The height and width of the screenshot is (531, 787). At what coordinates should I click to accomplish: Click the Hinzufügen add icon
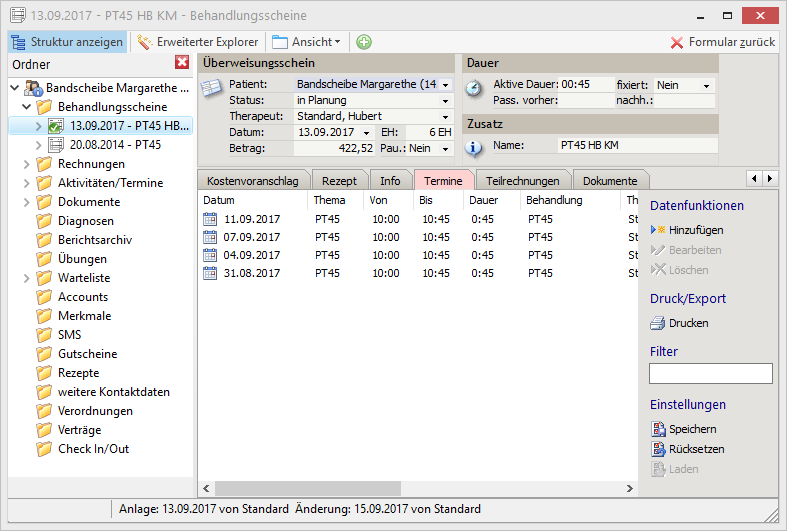[658, 230]
